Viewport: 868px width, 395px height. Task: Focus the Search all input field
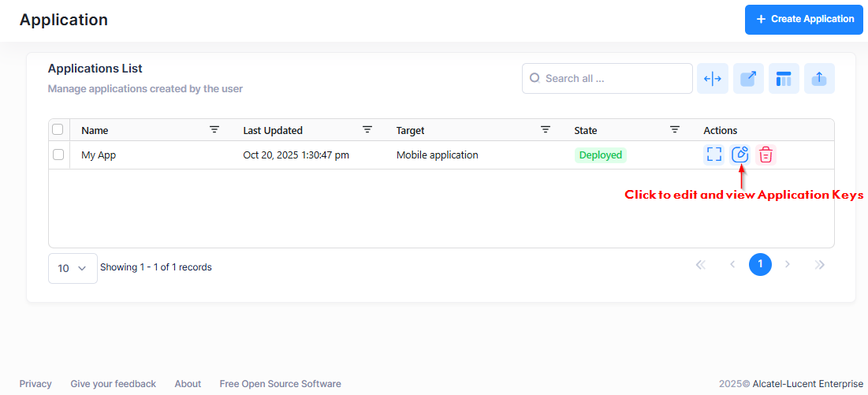(x=615, y=79)
